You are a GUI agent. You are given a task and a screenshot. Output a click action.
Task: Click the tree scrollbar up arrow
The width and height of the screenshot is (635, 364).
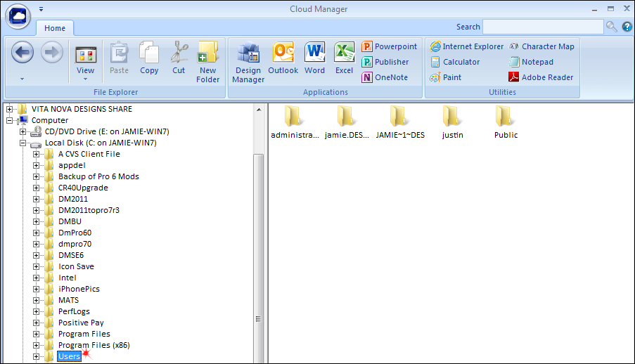pos(259,110)
